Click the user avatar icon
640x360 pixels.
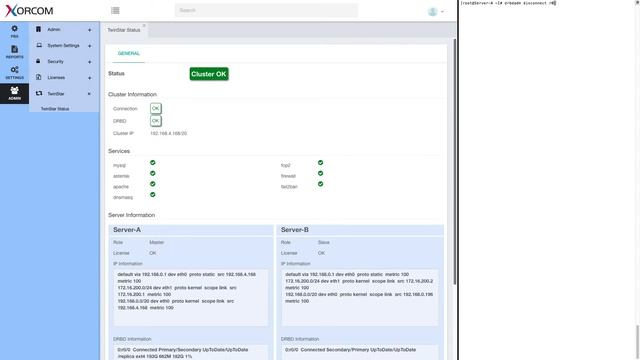[432, 11]
